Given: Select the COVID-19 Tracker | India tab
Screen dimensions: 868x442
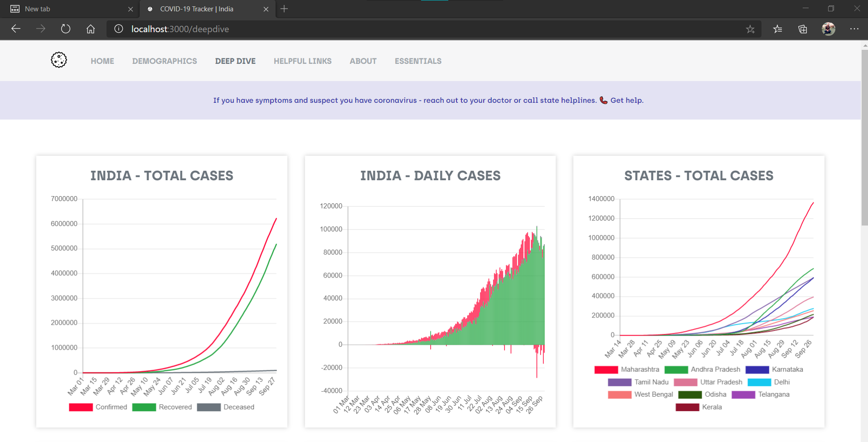Looking at the screenshot, I should click(x=208, y=9).
